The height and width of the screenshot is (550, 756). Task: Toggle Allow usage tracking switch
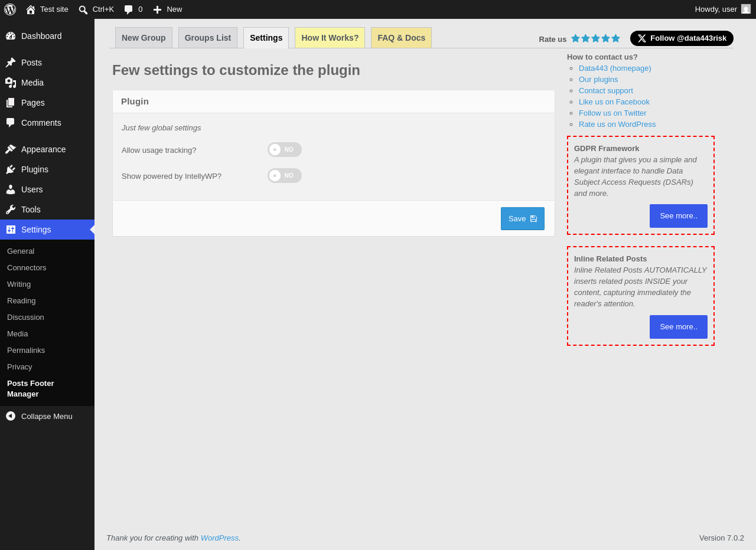click(x=285, y=150)
